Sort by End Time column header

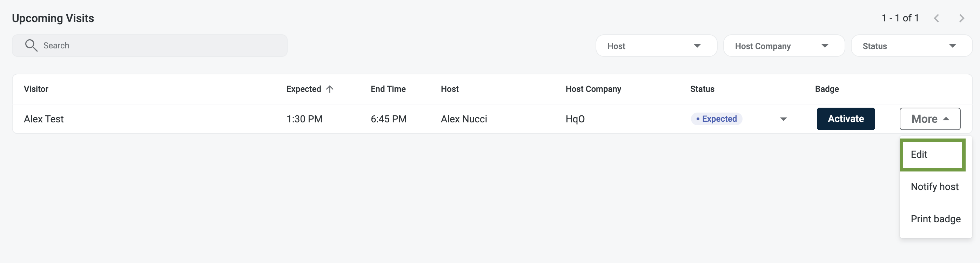(x=388, y=89)
